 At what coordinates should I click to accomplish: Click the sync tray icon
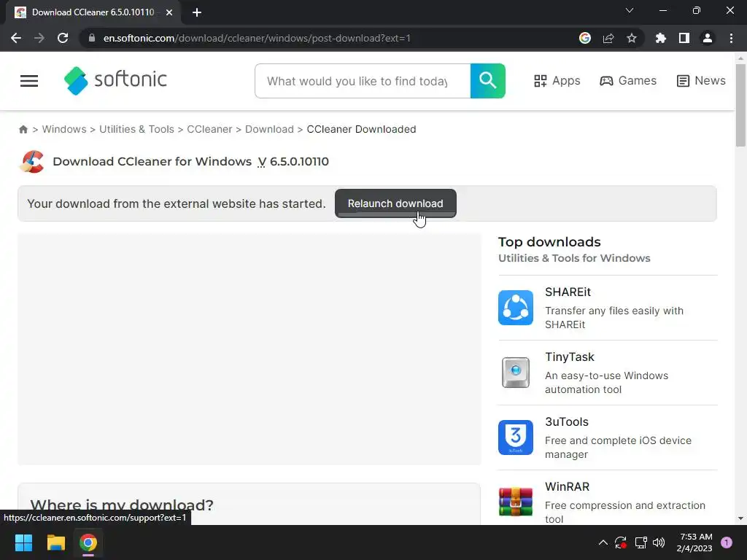tap(621, 542)
